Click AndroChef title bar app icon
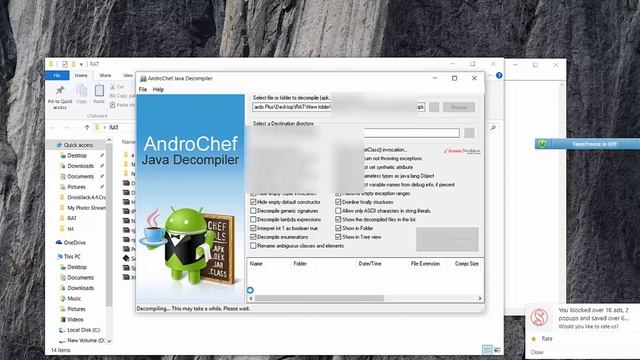The height and width of the screenshot is (360, 640). pyautogui.click(x=143, y=78)
